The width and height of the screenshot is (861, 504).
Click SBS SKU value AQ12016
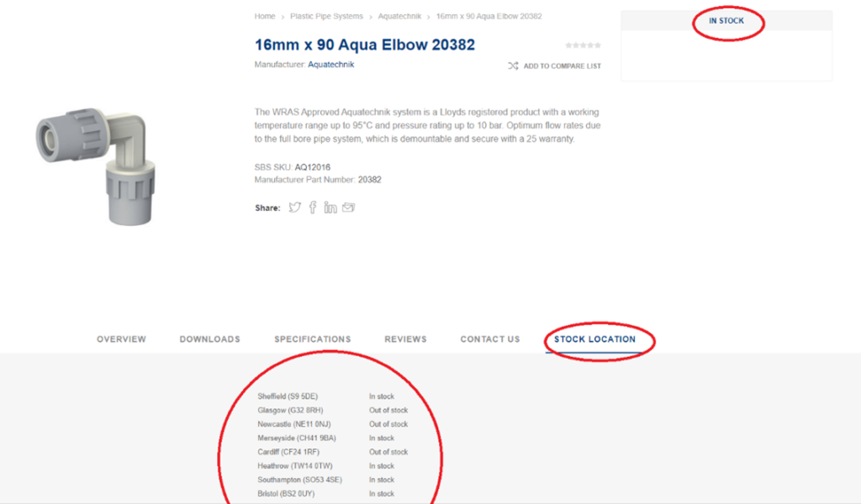tap(313, 167)
